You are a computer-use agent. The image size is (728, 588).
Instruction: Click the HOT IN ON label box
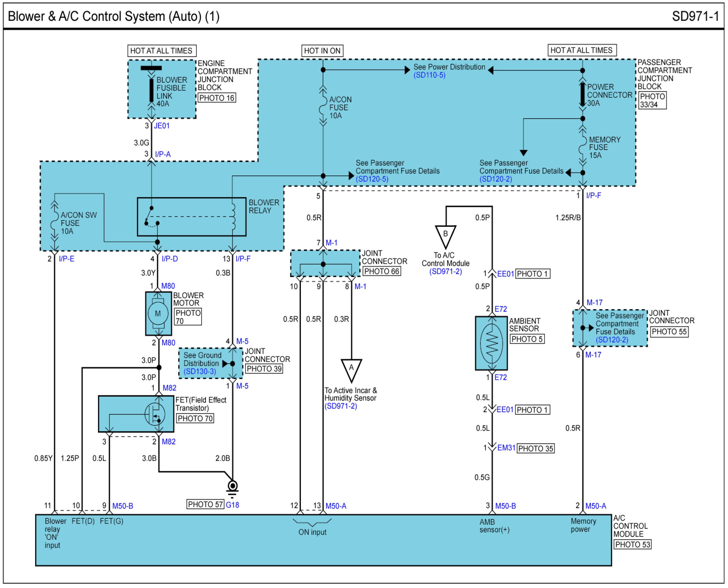[322, 51]
